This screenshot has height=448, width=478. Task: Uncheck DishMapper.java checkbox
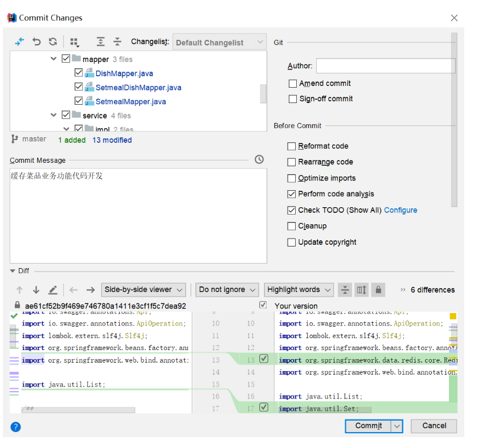pos(79,72)
